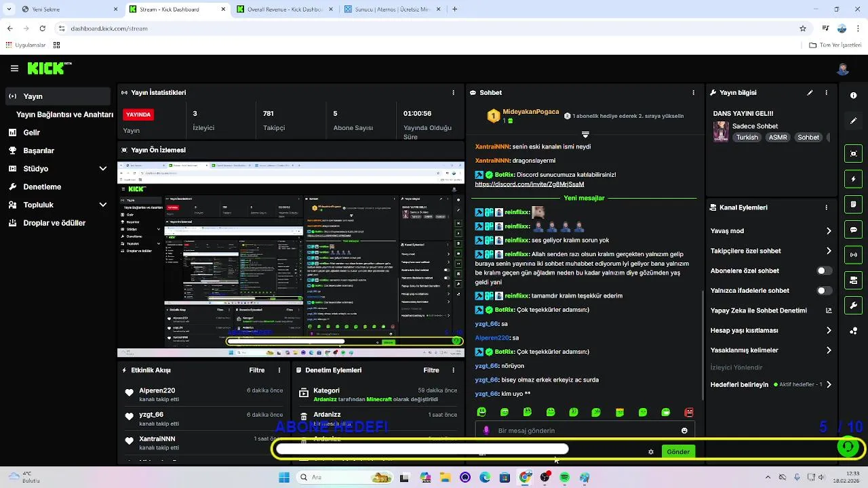Click the pencil icon in right toolbar
Viewport: 868px width, 488px height.
click(x=853, y=121)
